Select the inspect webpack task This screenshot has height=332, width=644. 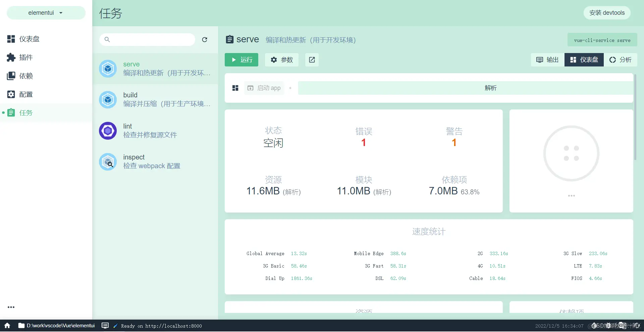point(155,161)
